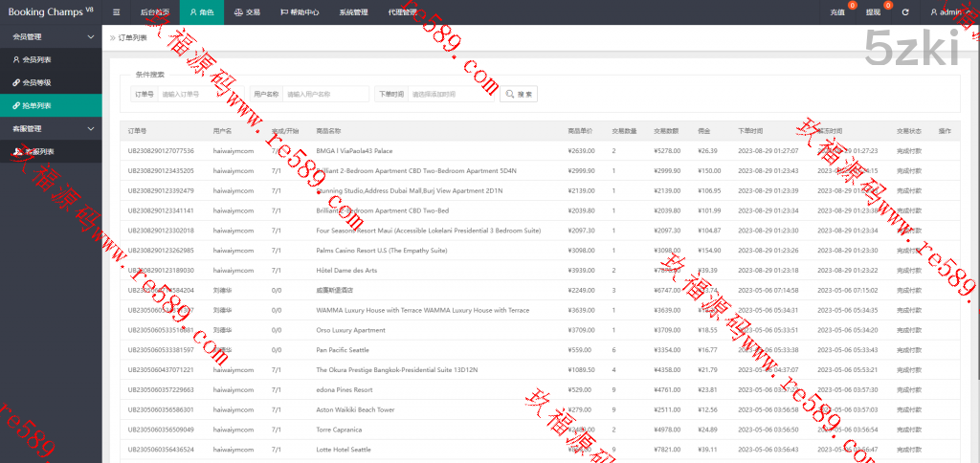Image resolution: width=980 pixels, height=463 pixels.
Task: Open the 系统管理 top menu
Action: 352,12
